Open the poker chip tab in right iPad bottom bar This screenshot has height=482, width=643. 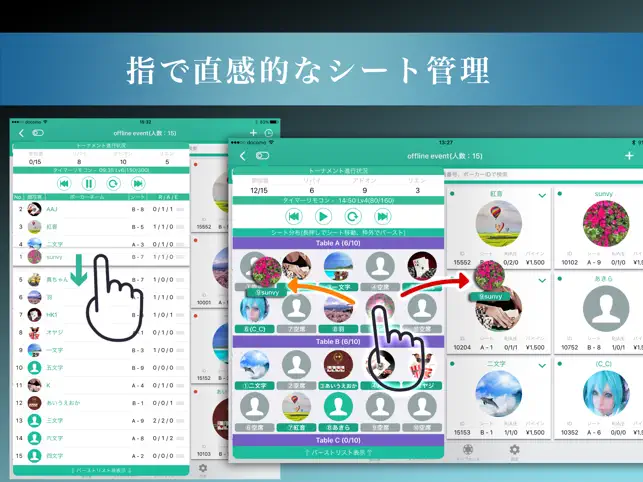tap(468, 450)
